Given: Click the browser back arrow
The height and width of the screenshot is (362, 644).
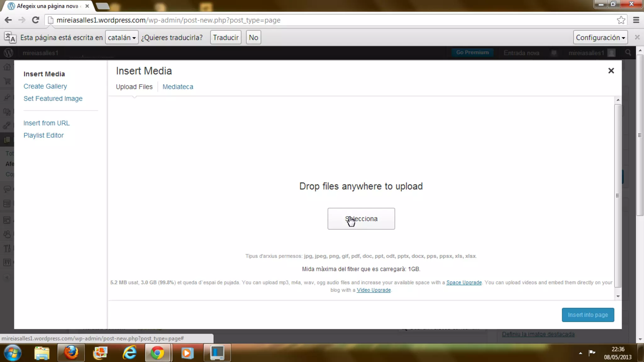Looking at the screenshot, I should point(8,20).
